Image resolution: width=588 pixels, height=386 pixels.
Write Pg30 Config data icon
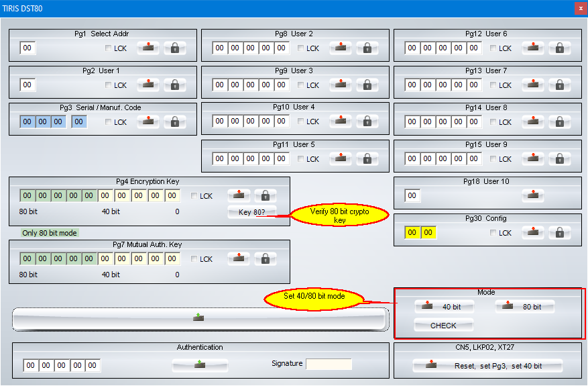(x=533, y=232)
